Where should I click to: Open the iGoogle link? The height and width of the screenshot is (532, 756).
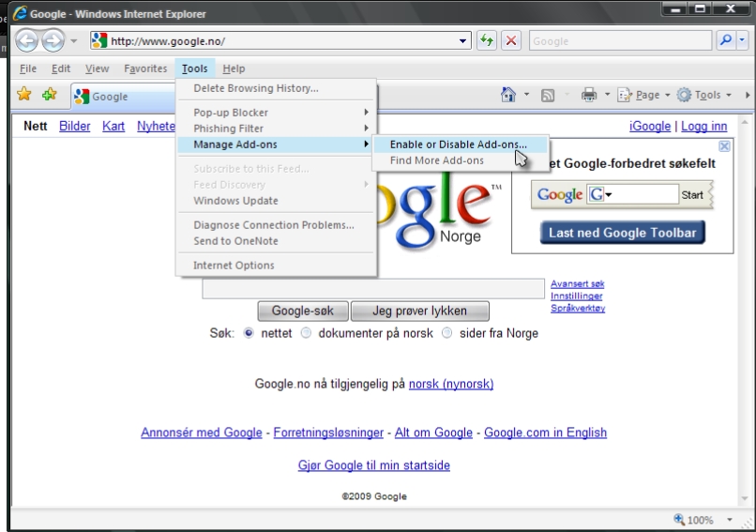point(649,127)
